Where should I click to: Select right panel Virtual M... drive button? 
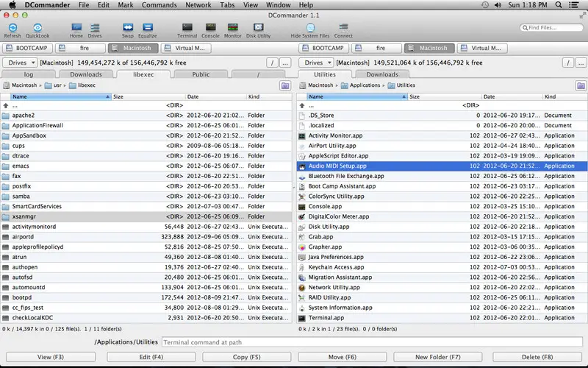click(482, 48)
